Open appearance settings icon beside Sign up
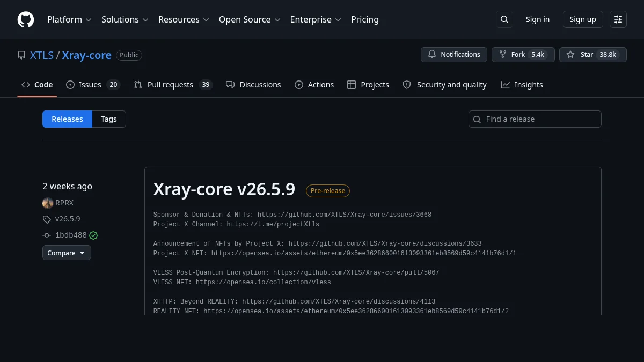This screenshot has width=644, height=362. pos(618,19)
